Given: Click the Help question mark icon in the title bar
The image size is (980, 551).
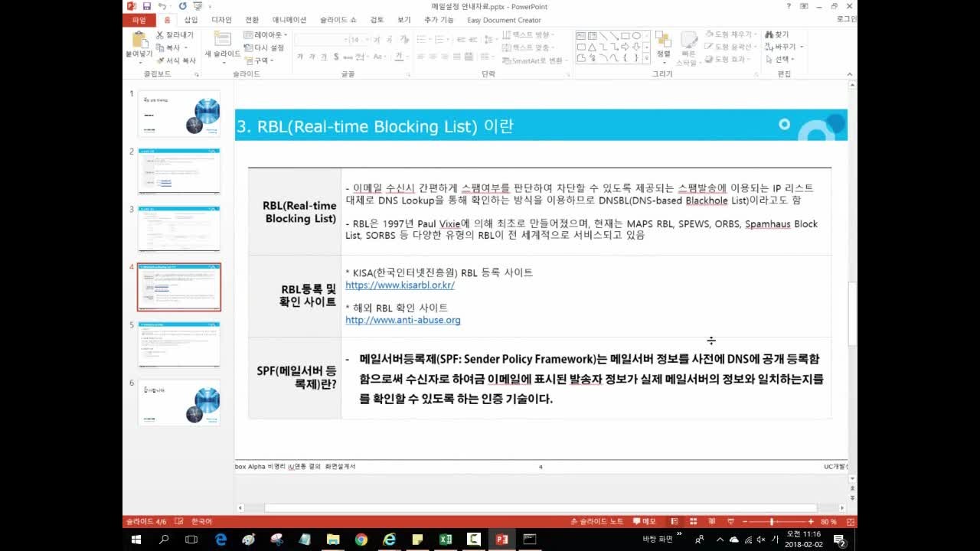Looking at the screenshot, I should 789,6.
